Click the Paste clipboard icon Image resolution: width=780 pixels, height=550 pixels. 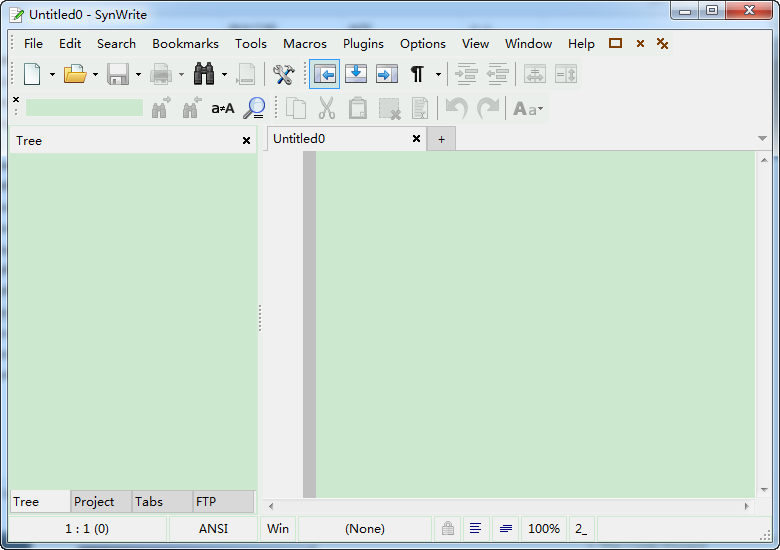coord(358,108)
